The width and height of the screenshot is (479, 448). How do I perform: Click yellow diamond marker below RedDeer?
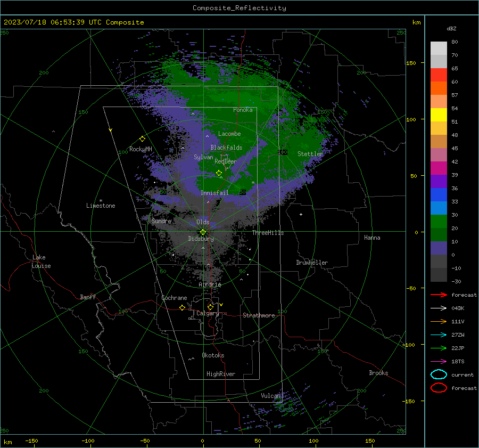[219, 173]
